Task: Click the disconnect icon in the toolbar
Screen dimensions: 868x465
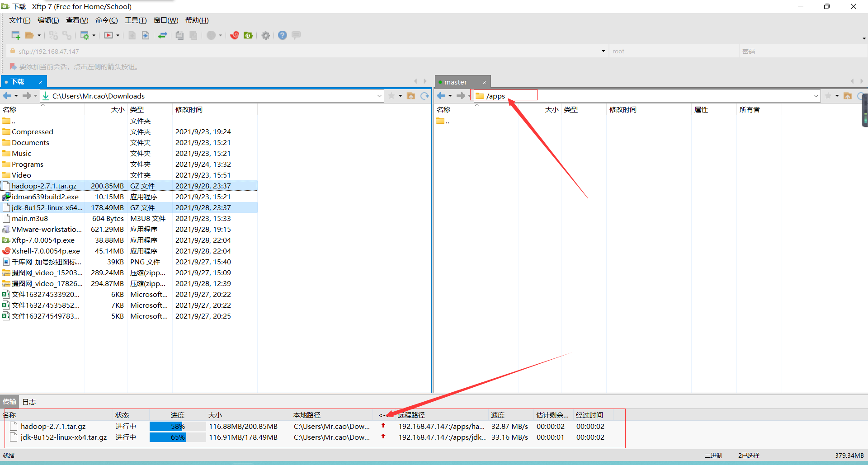Action: pyautogui.click(x=67, y=35)
